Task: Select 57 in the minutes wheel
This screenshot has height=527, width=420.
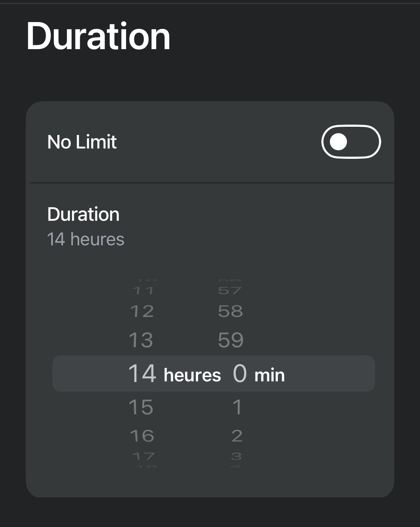Action: (x=230, y=291)
